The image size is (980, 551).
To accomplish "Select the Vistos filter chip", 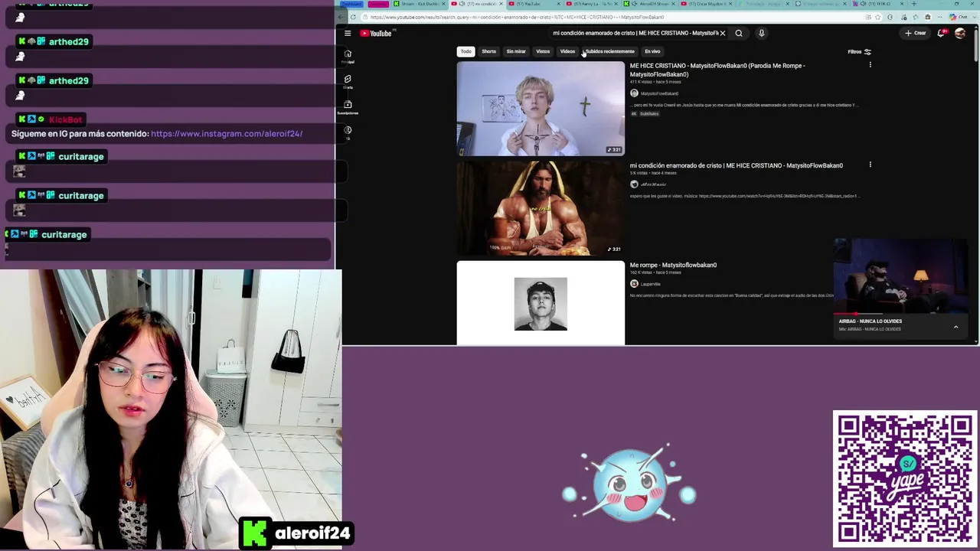I will 543,51.
